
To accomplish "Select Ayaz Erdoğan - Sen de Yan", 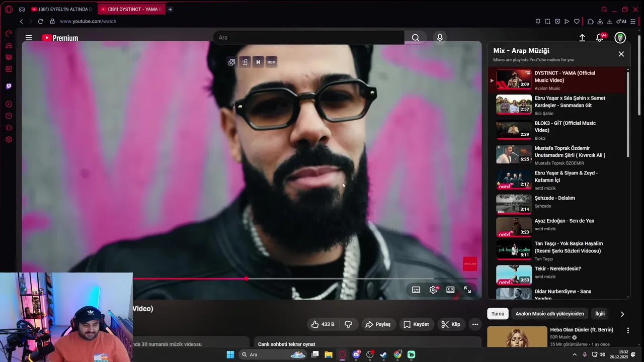I will [557, 226].
